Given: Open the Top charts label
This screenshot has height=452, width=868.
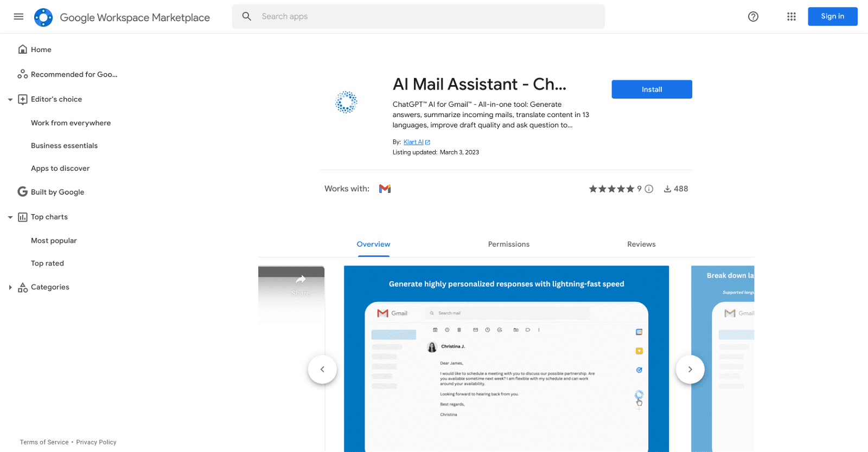Looking at the screenshot, I should (49, 217).
